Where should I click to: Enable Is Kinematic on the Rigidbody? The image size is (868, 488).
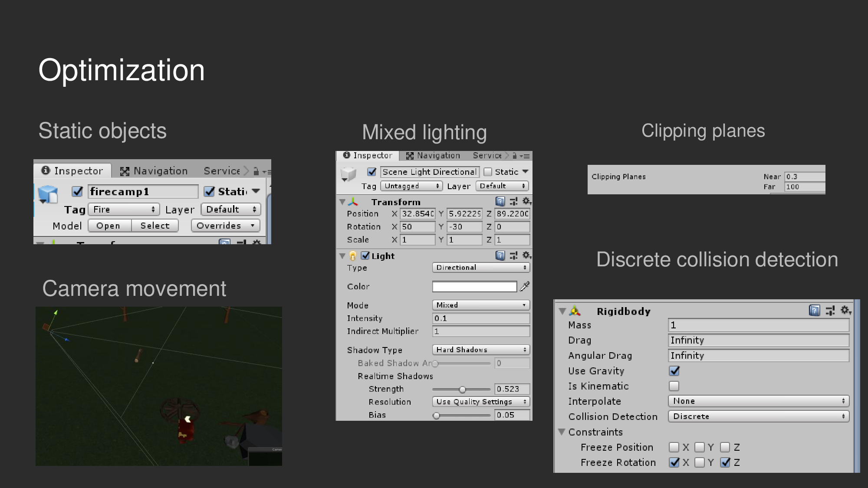pyautogui.click(x=674, y=386)
